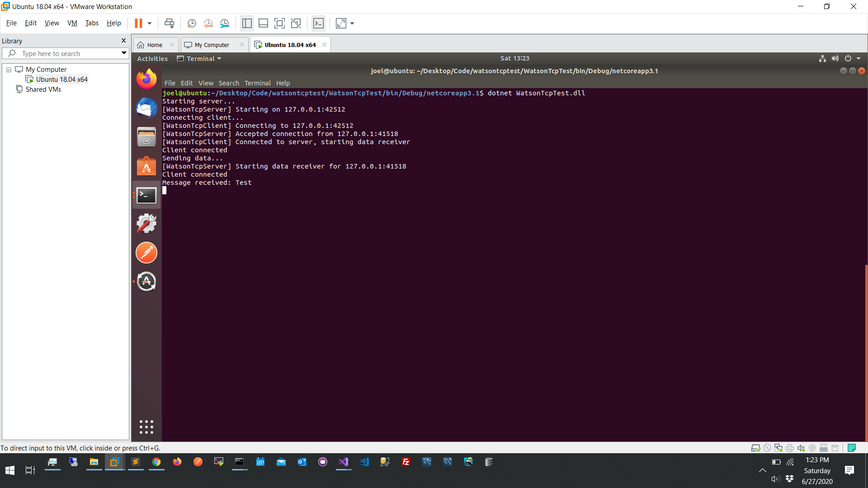Open Thunderbird mail from the dock
The height and width of the screenshot is (488, 868).
click(146, 108)
